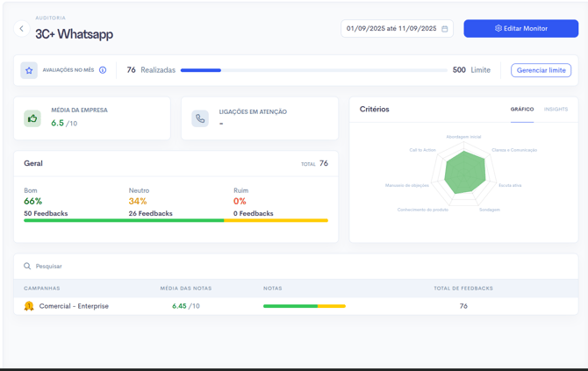
Task: Click the info icon next to Avaliações no mês
Action: click(103, 70)
